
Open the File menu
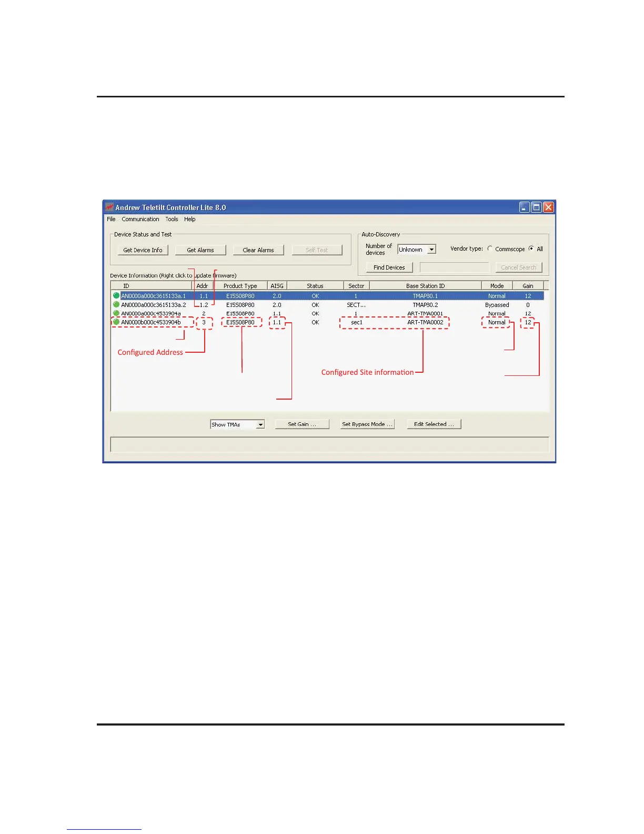click(x=111, y=219)
